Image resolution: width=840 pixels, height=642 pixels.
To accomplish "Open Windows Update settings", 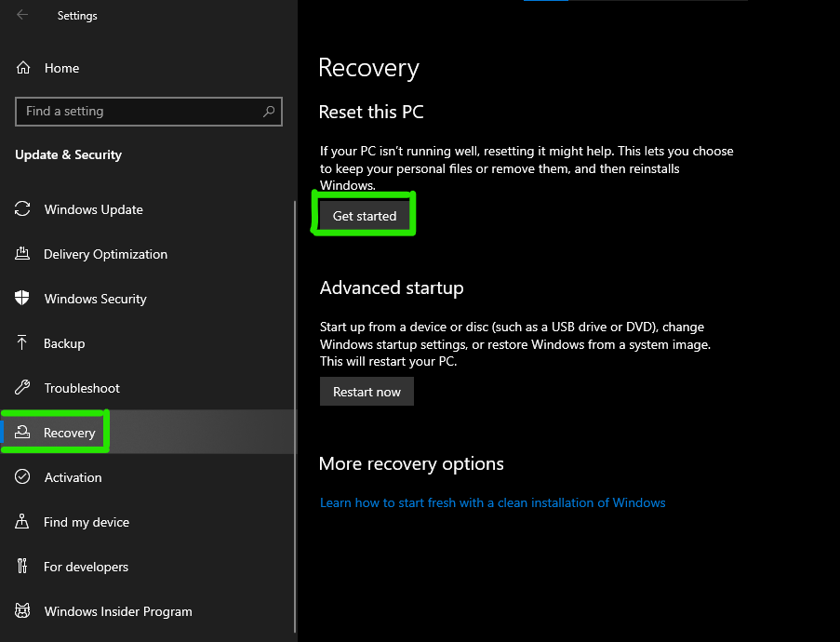I will [x=149, y=209].
